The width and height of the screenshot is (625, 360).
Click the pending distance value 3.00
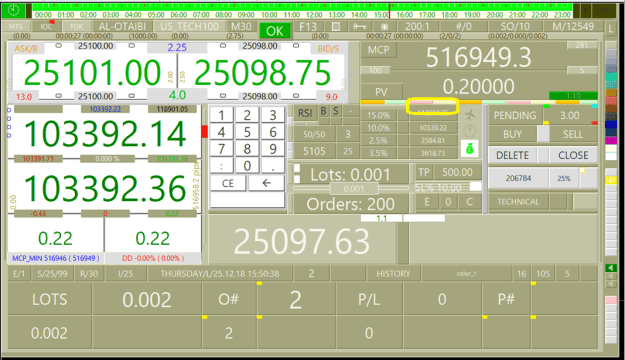pos(570,115)
